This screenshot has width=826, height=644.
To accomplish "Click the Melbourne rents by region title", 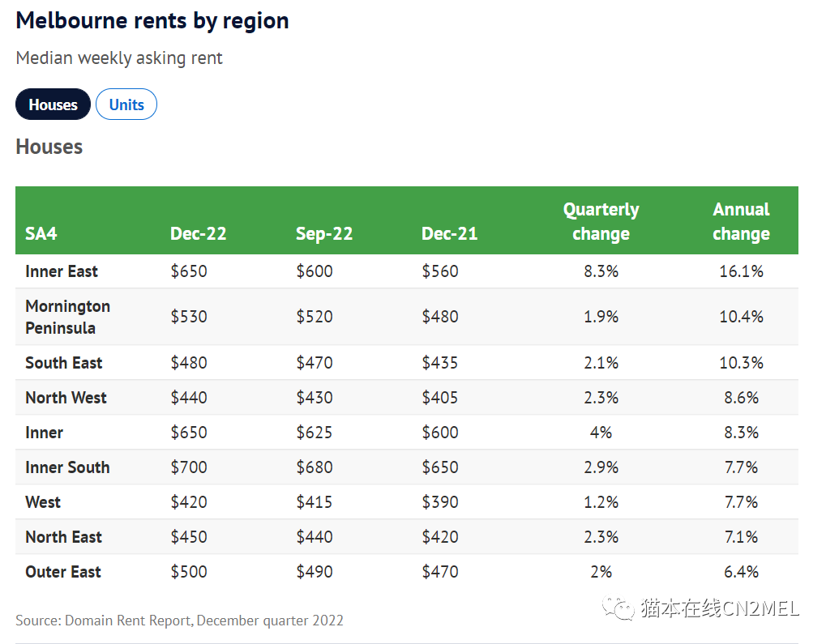I will [x=152, y=21].
